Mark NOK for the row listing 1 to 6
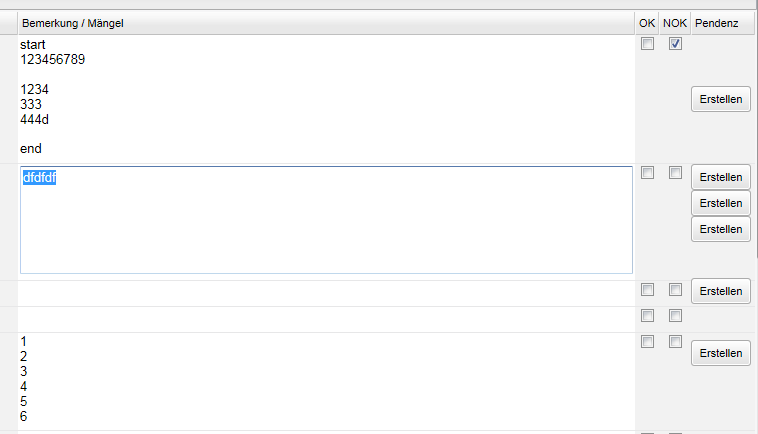 pos(675,342)
